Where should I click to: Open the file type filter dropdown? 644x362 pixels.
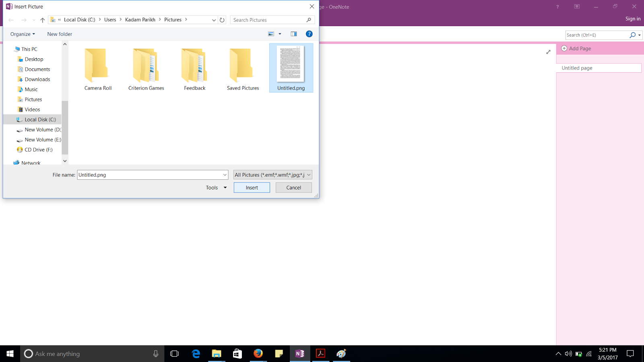(272, 175)
